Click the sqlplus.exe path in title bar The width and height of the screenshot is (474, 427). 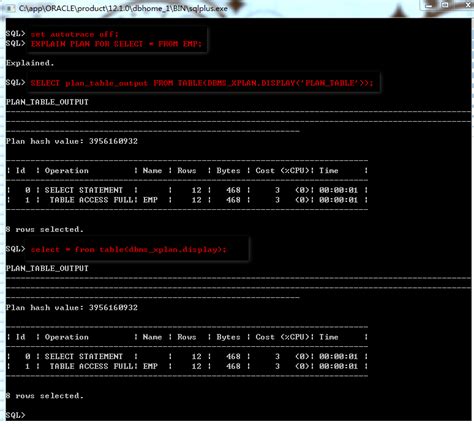(123, 8)
